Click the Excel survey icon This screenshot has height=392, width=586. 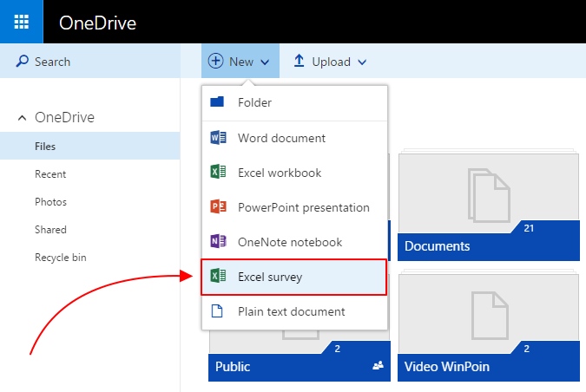tap(218, 276)
